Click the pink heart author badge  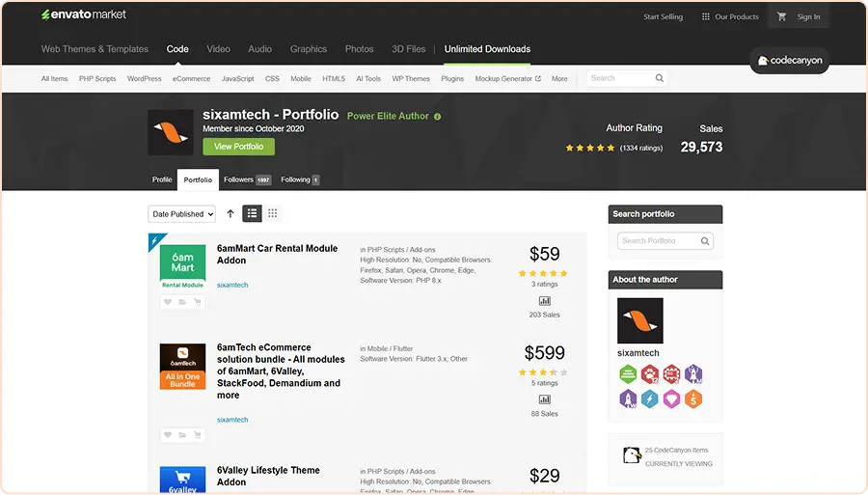point(671,399)
